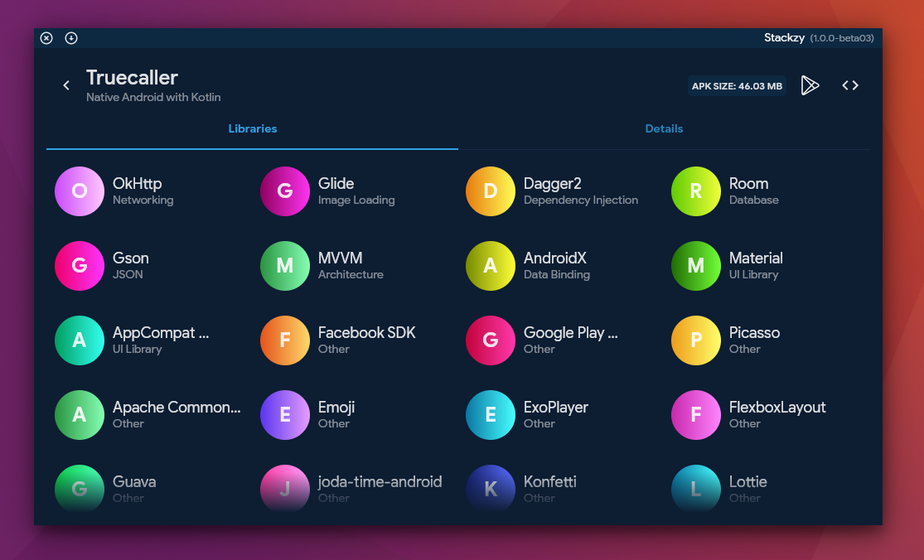Click the OkHttp library name
The height and width of the screenshot is (560, 924).
(138, 184)
